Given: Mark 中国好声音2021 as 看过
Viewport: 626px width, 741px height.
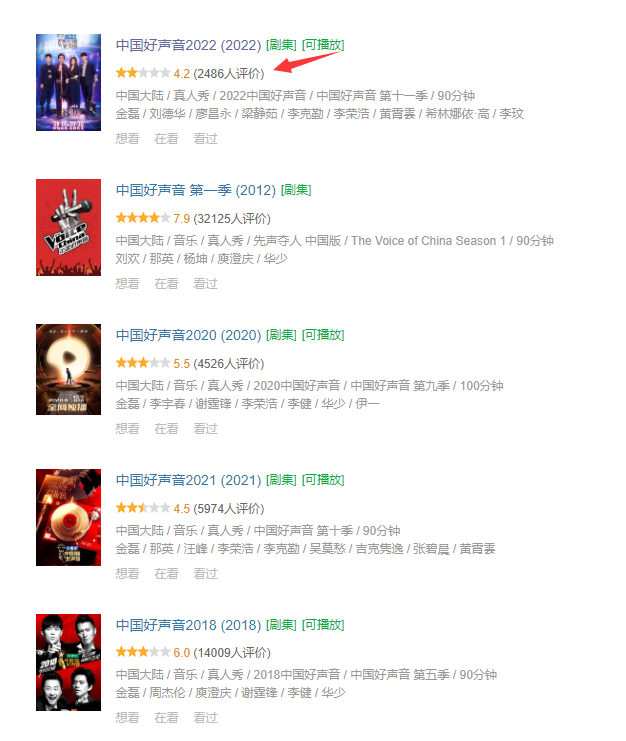Looking at the screenshot, I should click(205, 574).
